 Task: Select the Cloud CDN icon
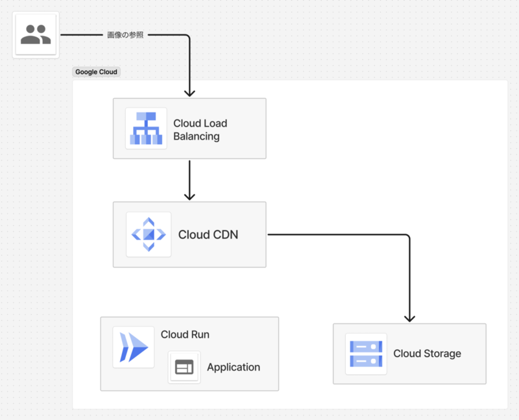tap(149, 234)
